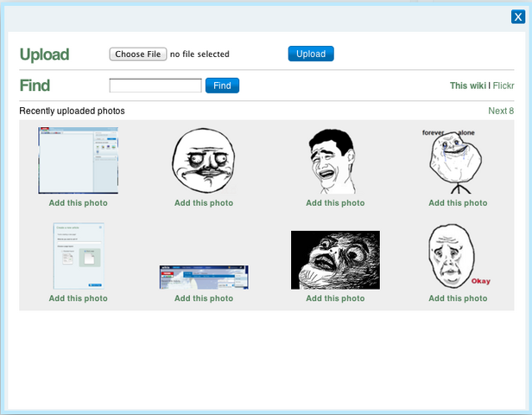
Task: Add this photo under forever alone face
Action: [458, 203]
